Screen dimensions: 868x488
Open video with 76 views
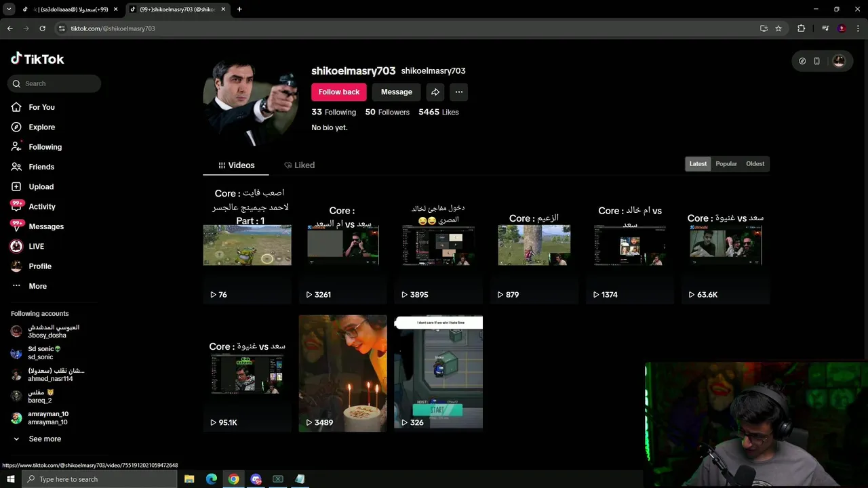click(247, 245)
